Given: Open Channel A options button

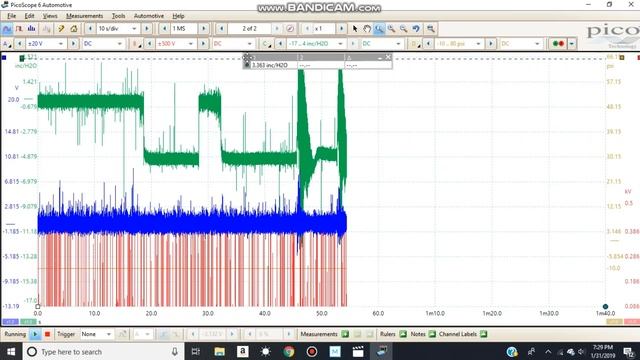Looking at the screenshot, I should point(7,44).
